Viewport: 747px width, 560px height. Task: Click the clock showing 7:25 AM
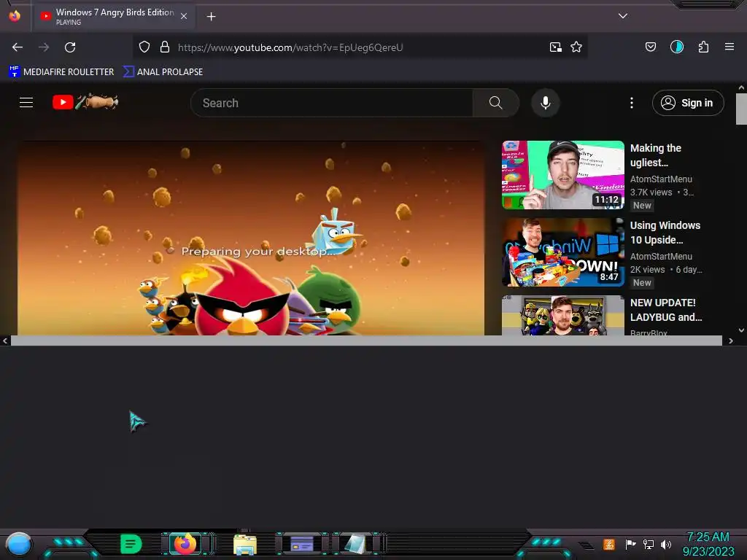(x=708, y=544)
